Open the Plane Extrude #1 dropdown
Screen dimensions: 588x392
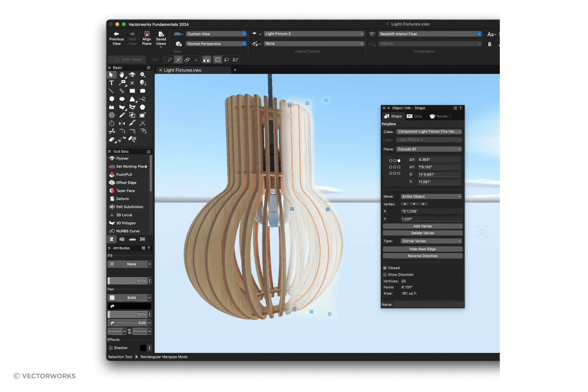click(429, 149)
